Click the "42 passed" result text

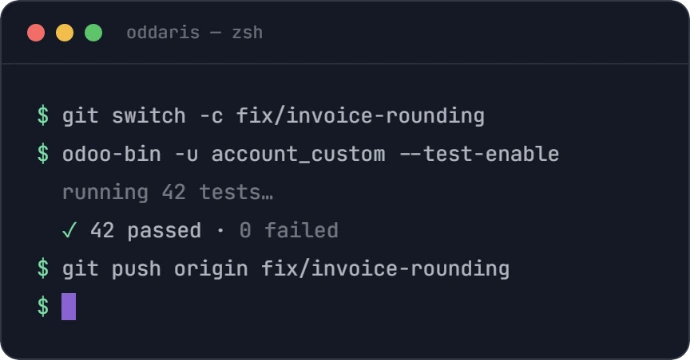pos(146,231)
